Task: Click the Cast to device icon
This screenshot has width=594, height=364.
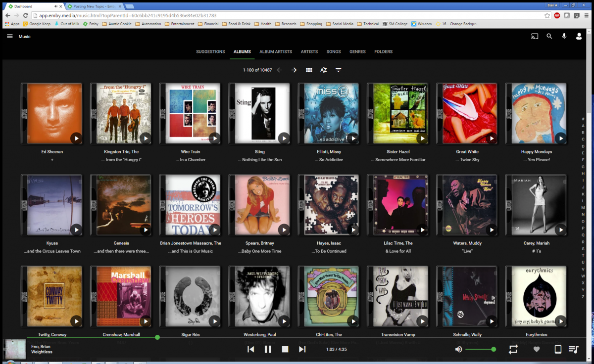Action: [x=535, y=37]
